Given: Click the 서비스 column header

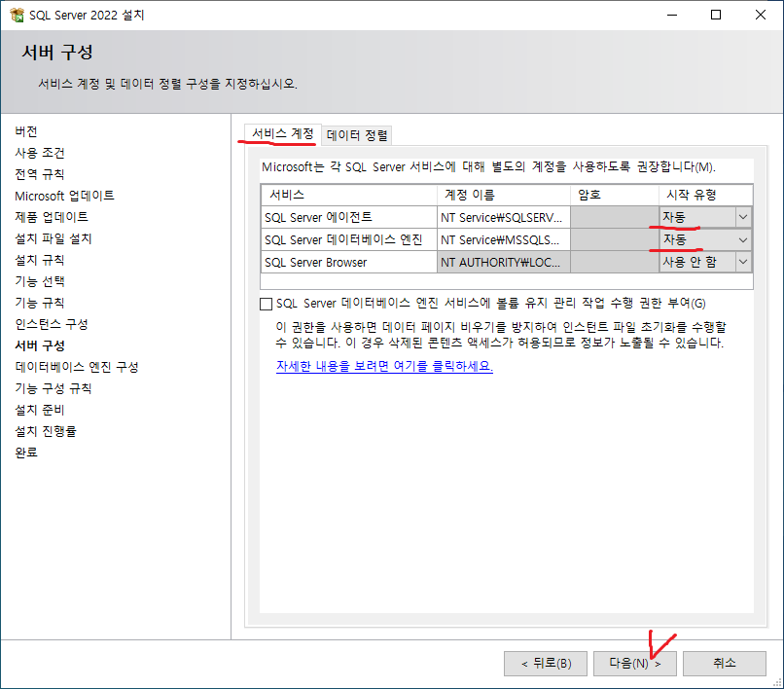Looking at the screenshot, I should tap(349, 195).
